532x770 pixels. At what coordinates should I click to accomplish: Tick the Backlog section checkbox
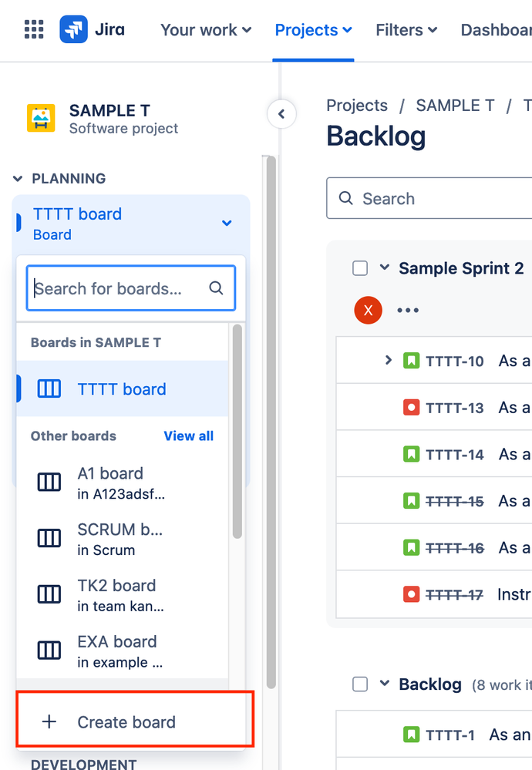(x=360, y=684)
